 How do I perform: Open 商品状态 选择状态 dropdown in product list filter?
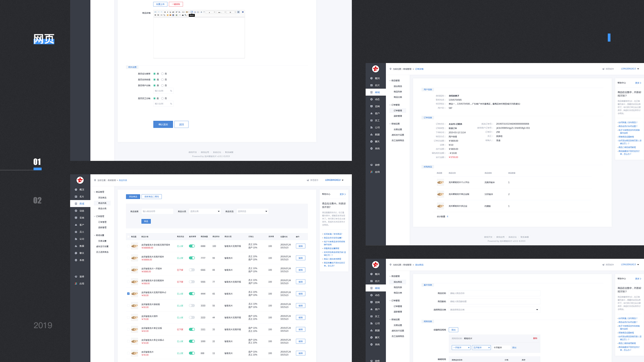point(252,212)
